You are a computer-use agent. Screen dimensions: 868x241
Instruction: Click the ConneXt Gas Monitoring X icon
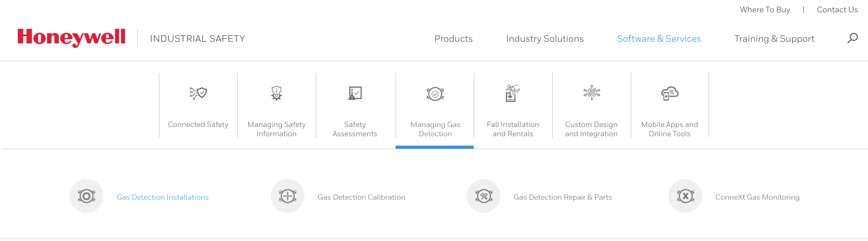(685, 196)
